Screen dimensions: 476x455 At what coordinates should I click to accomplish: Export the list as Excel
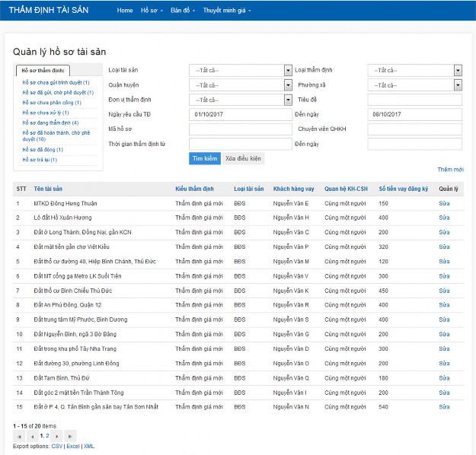72,446
